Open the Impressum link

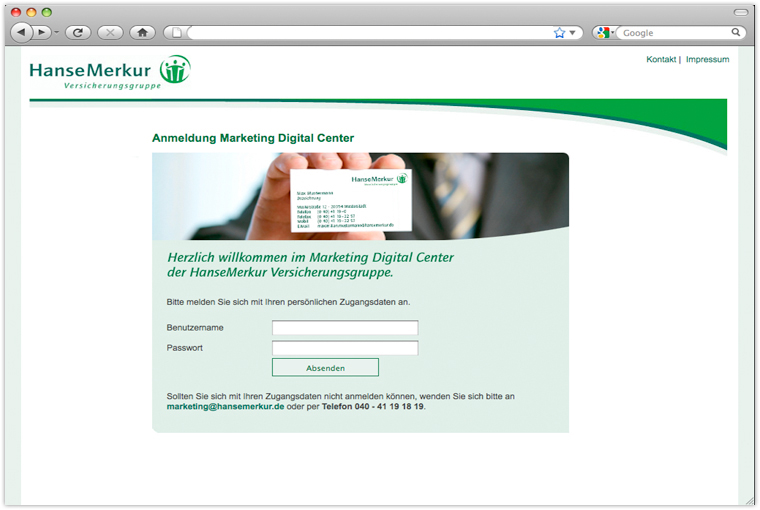coord(707,60)
